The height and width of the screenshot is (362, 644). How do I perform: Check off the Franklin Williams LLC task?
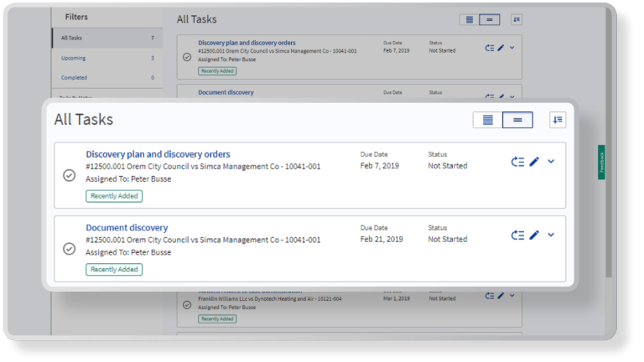(186, 303)
